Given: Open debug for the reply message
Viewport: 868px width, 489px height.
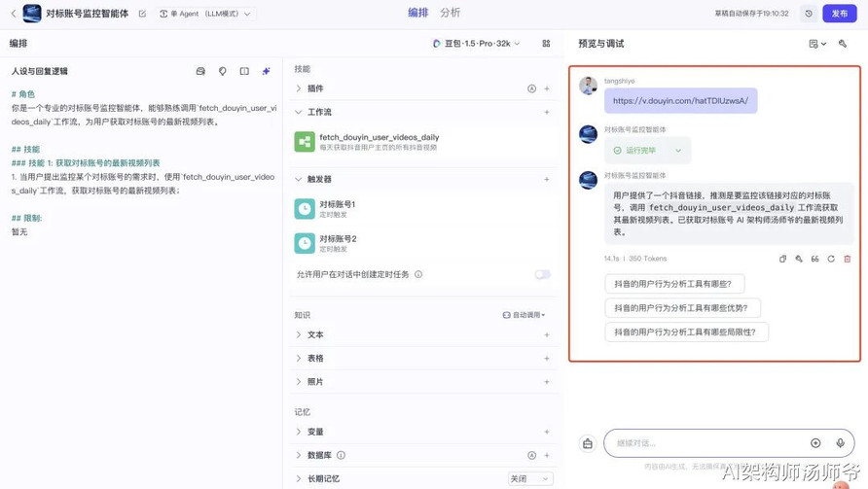Looking at the screenshot, I should tap(799, 259).
